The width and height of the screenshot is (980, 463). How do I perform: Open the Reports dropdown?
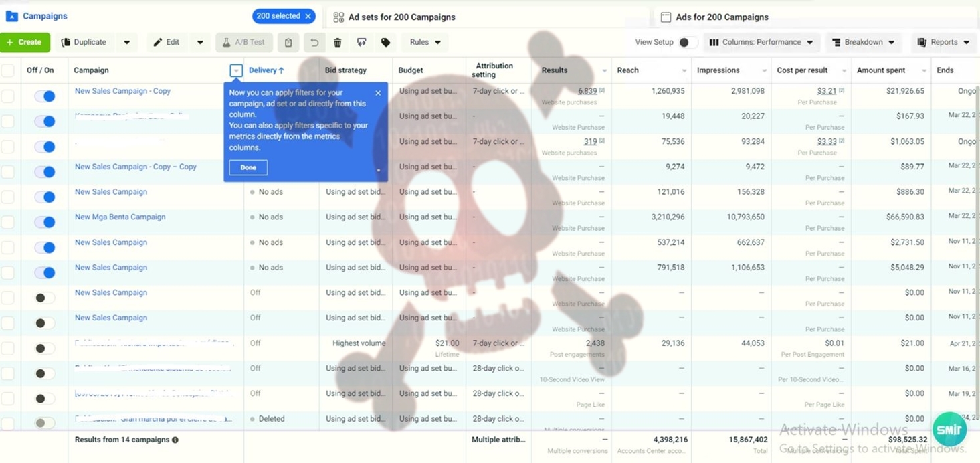(943, 42)
